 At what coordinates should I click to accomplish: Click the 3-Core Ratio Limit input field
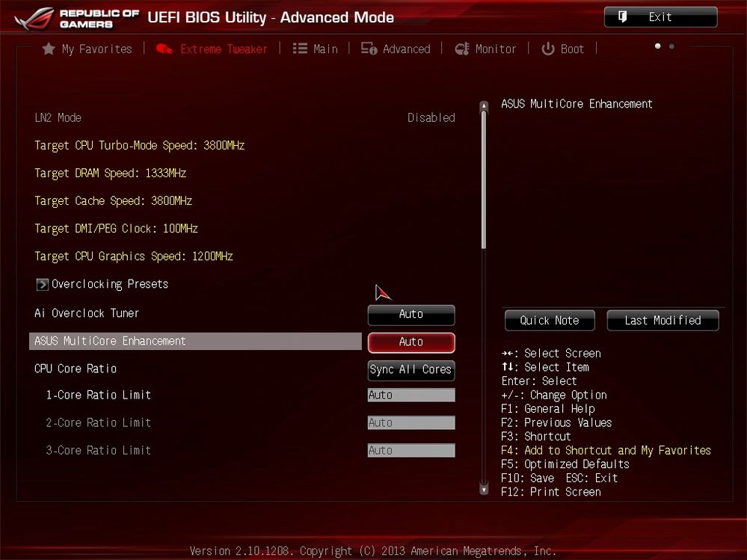click(411, 450)
